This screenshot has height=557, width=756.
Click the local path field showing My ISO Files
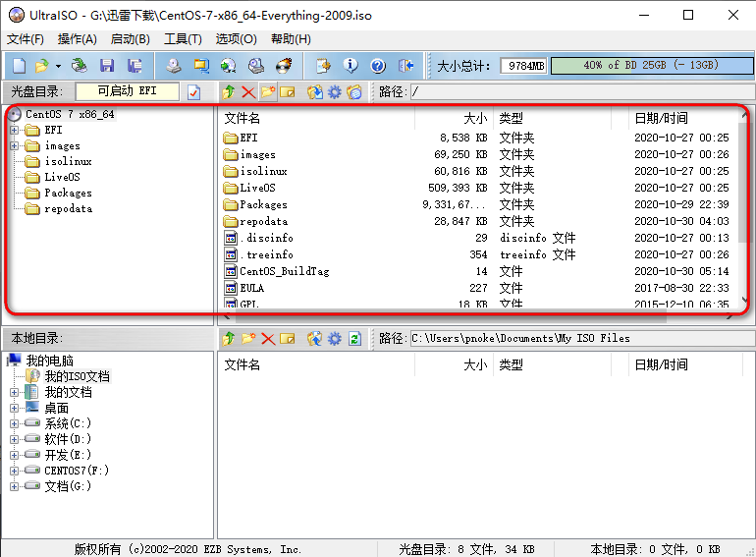coord(579,339)
